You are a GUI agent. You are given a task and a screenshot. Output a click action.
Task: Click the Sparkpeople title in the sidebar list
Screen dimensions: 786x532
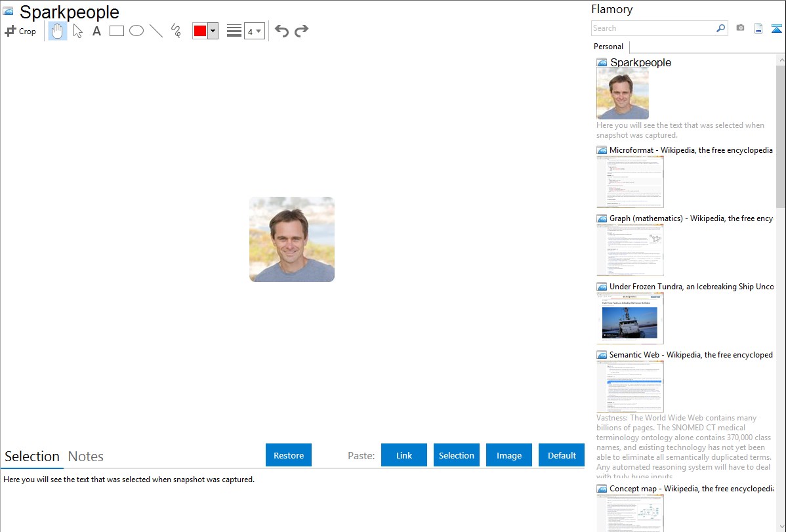640,63
